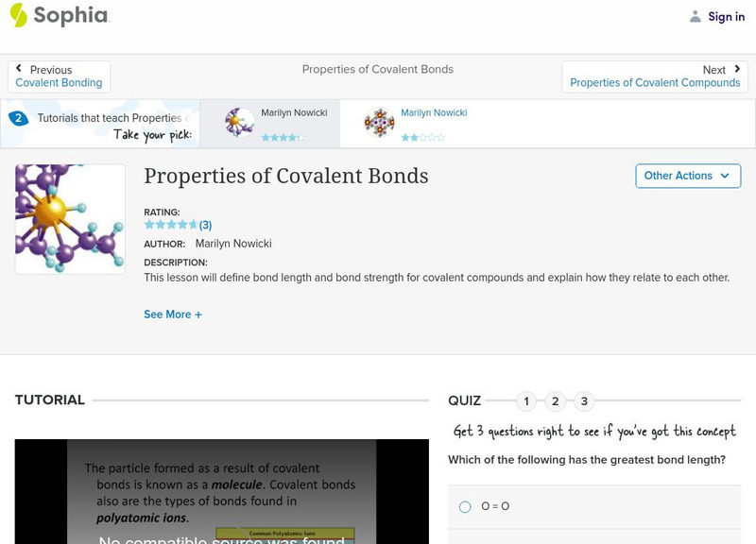Open Next tutorial Properties of Covalent Compounds

(x=656, y=82)
